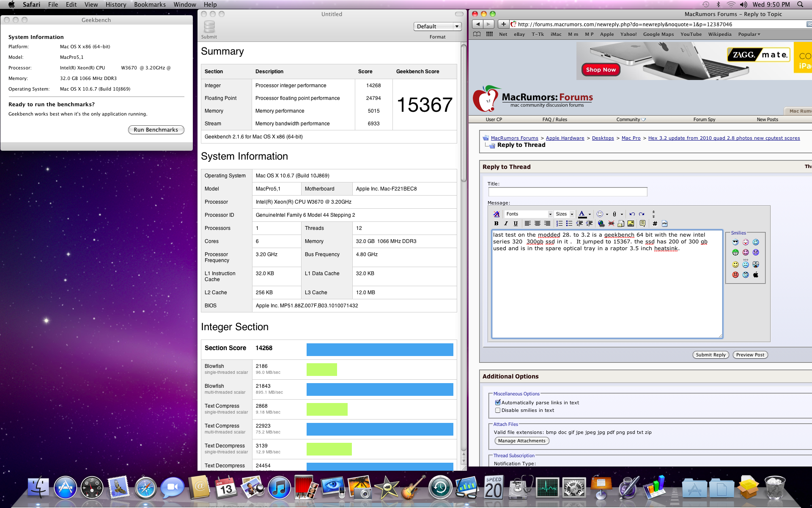
Task: Open the attachments paperclip dropdown arrow
Action: click(x=622, y=215)
